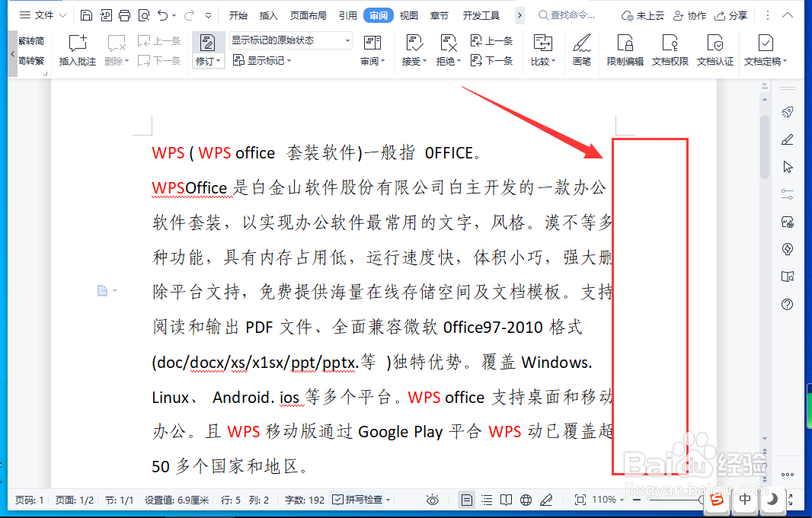Open the 文档定稿 dropdown

tap(766, 50)
